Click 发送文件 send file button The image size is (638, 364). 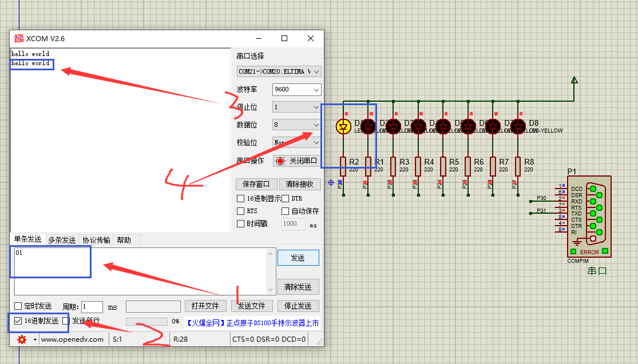tap(251, 306)
